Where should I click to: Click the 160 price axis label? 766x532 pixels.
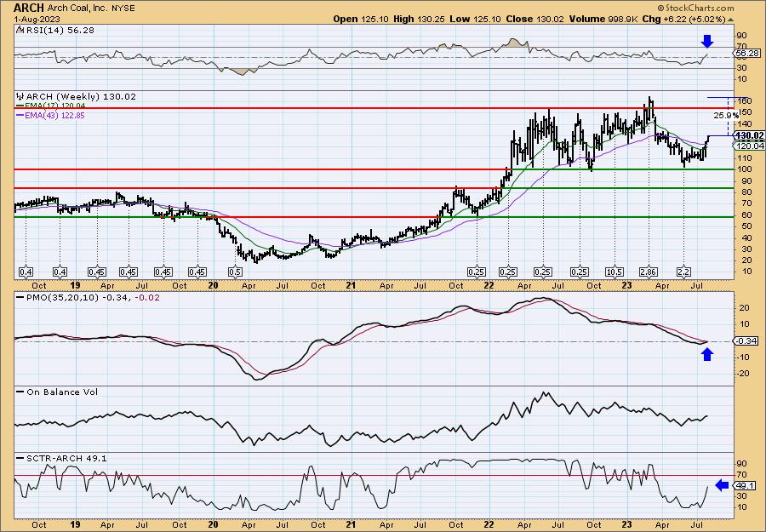(744, 100)
